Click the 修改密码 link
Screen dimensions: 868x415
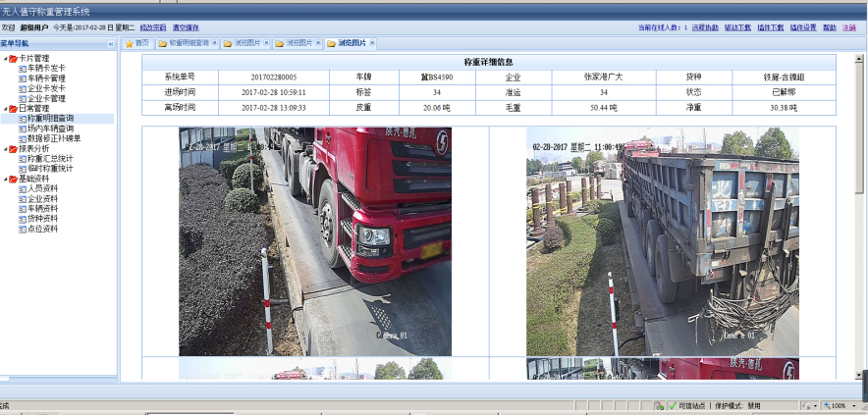pyautogui.click(x=153, y=27)
